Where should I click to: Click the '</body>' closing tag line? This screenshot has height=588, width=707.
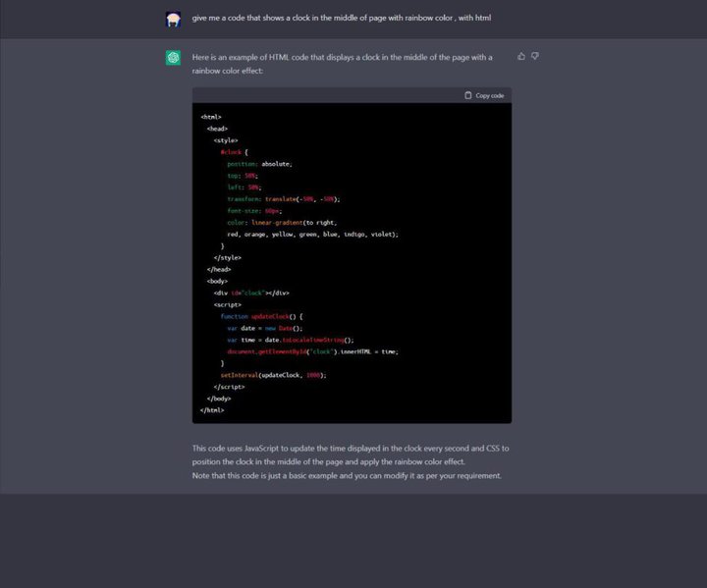(x=219, y=399)
